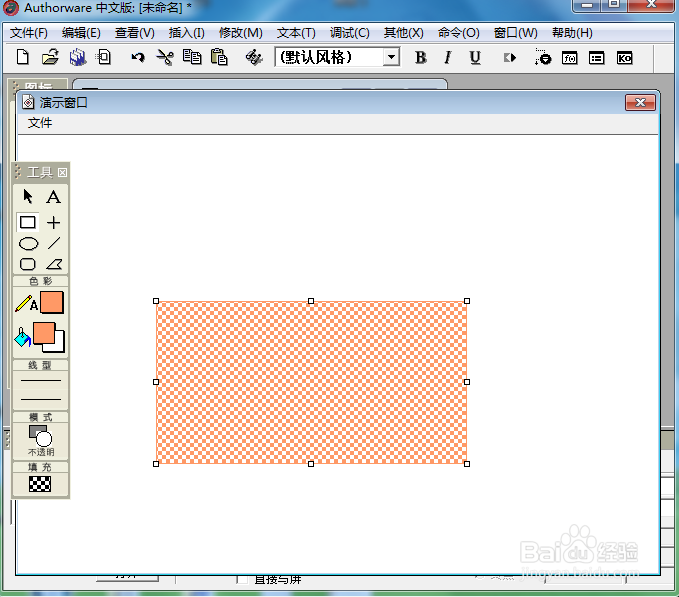Open presentation window's 文件 menu
Screen dimensions: 679x597
pos(40,123)
